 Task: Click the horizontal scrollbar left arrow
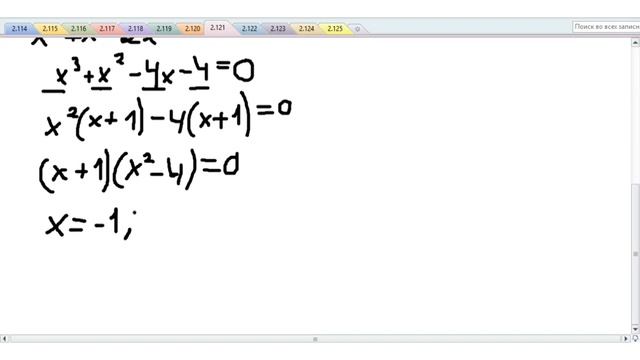tap(4, 338)
